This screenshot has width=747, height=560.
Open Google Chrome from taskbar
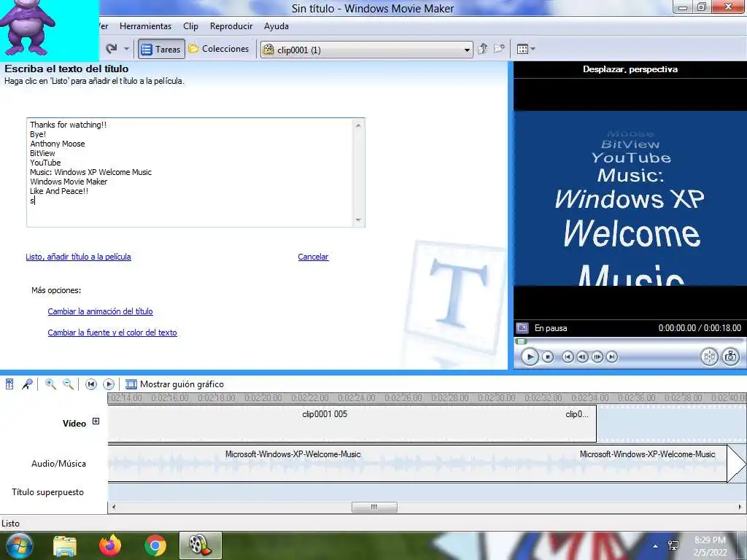155,545
